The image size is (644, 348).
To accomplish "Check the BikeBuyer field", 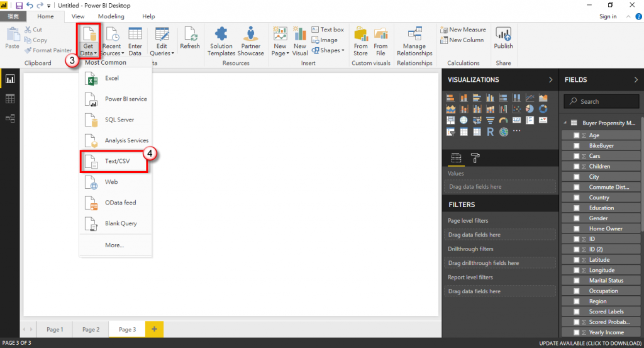I will pos(576,145).
